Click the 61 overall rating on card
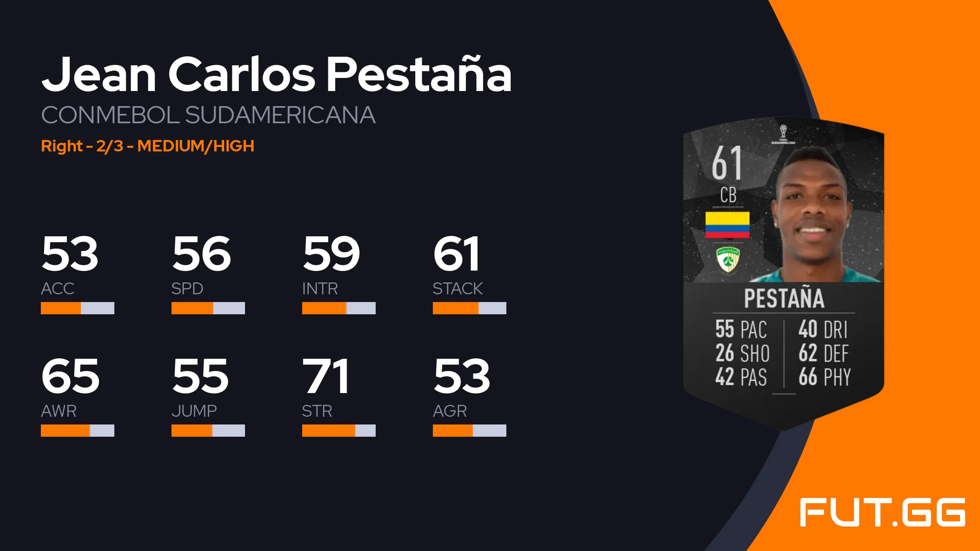This screenshot has height=551, width=980. point(727,164)
